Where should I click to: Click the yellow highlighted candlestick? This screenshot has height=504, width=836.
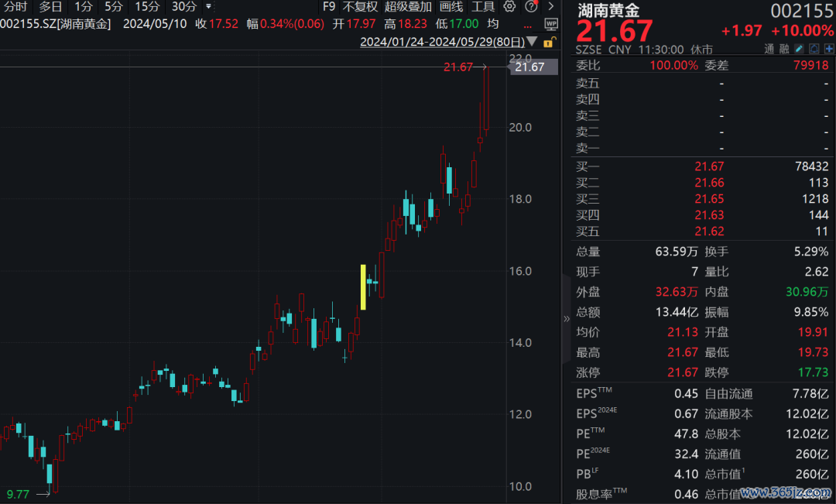(x=363, y=287)
